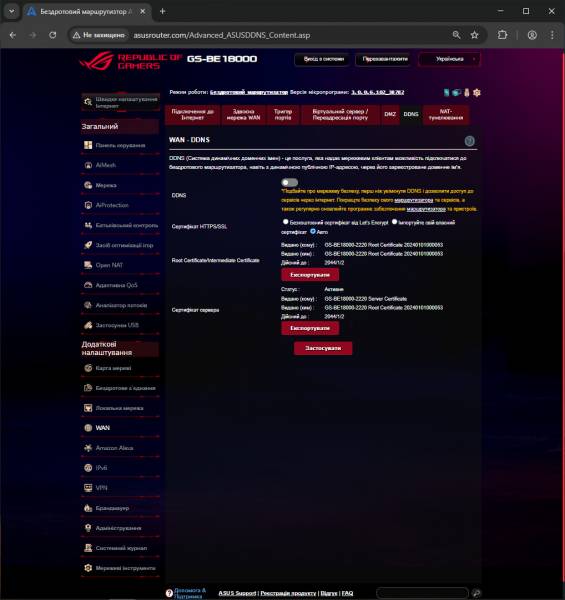The height and width of the screenshot is (600, 565).
Task: Open the game optimization rocket icon
Action: [x=88, y=245]
